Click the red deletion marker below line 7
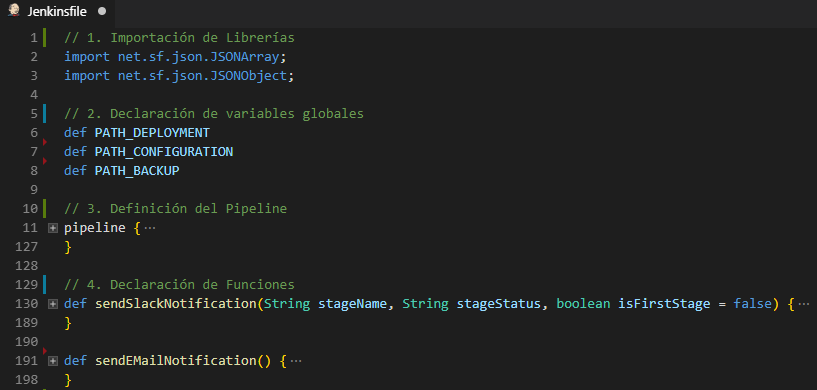Image resolution: width=817 pixels, height=390 pixels. click(x=45, y=161)
